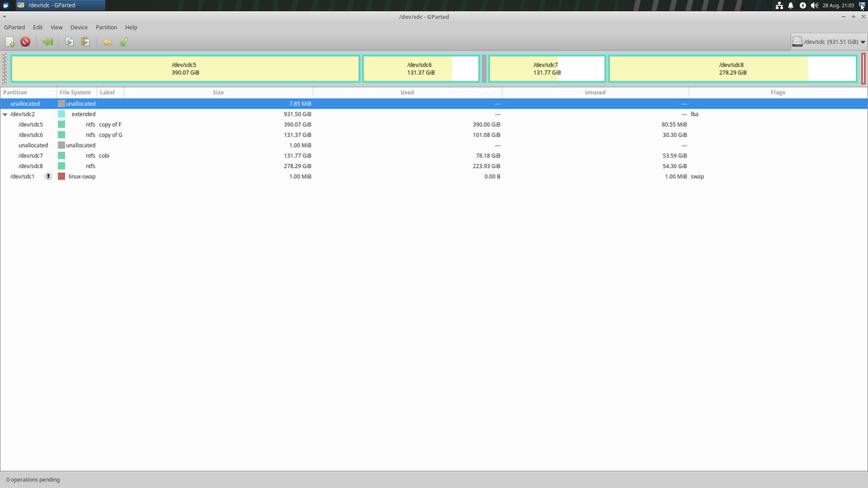Open the notifications bell tray icon
Screen dimensions: 868x488
click(x=791, y=5)
